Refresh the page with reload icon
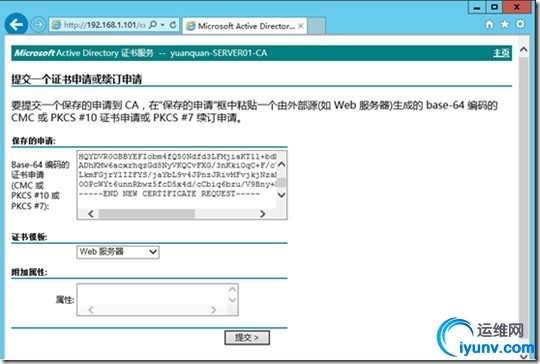 click(173, 25)
